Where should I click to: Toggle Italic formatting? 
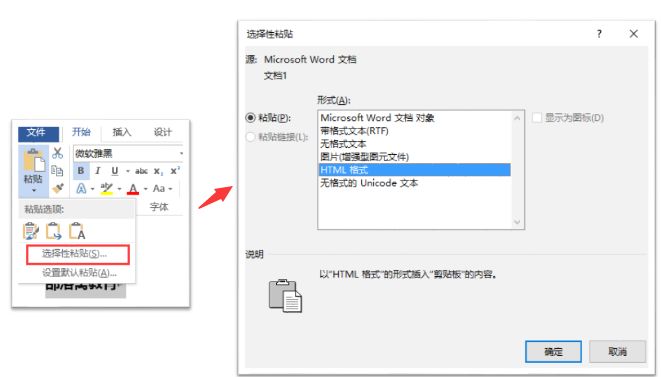97,171
